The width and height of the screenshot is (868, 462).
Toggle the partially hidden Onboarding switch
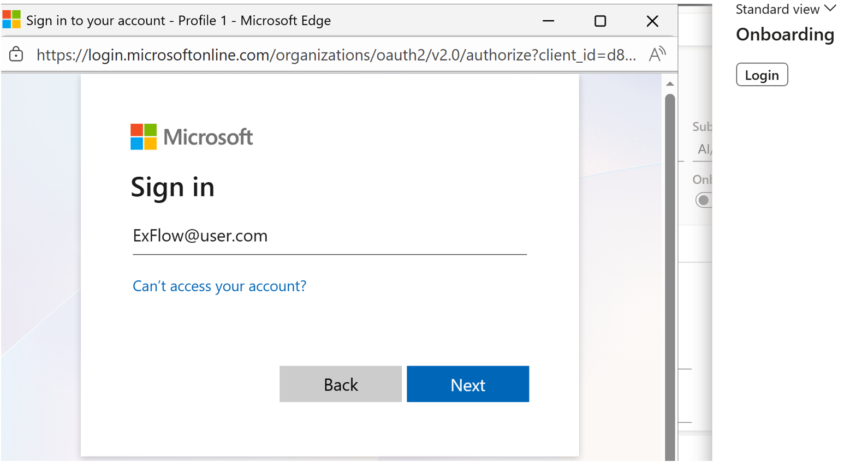coord(704,200)
